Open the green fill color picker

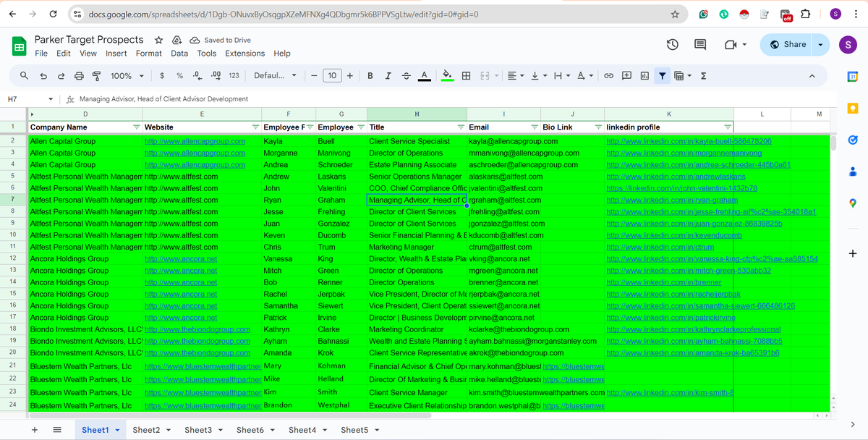[447, 75]
